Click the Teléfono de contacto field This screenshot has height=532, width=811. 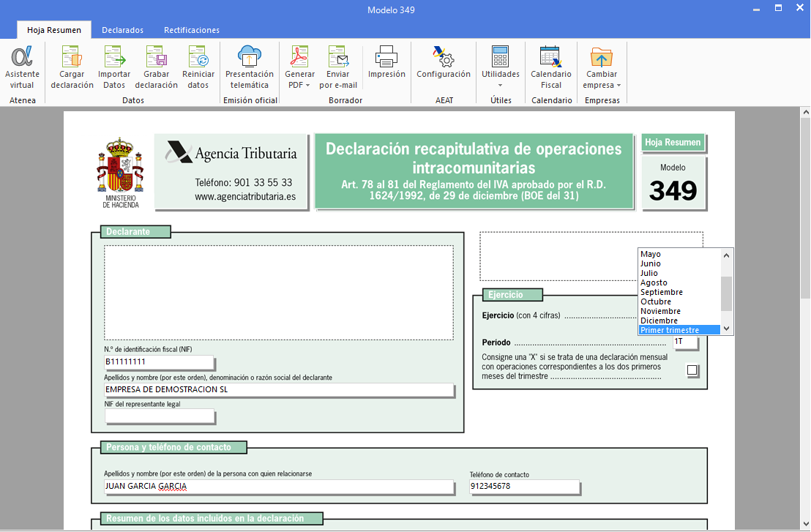click(525, 486)
